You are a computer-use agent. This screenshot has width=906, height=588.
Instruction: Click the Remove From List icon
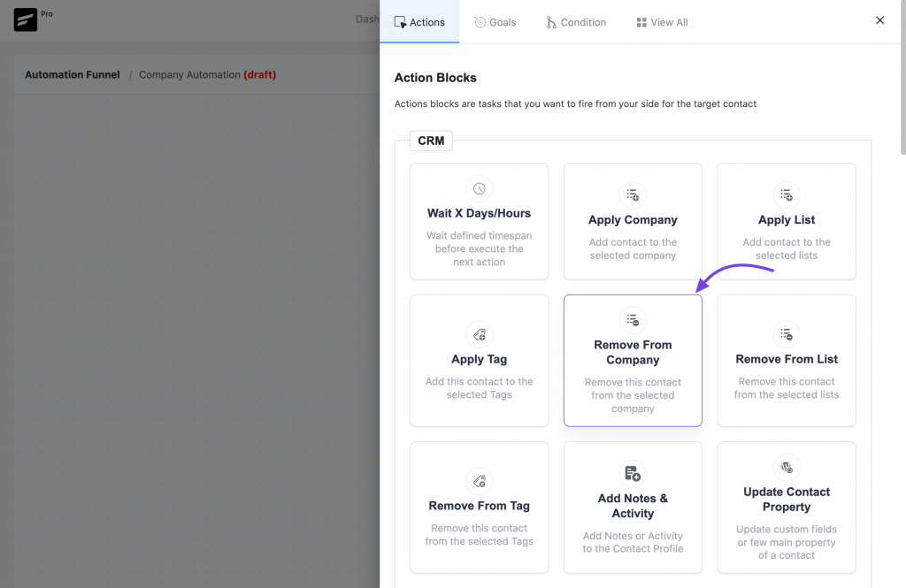[786, 334]
